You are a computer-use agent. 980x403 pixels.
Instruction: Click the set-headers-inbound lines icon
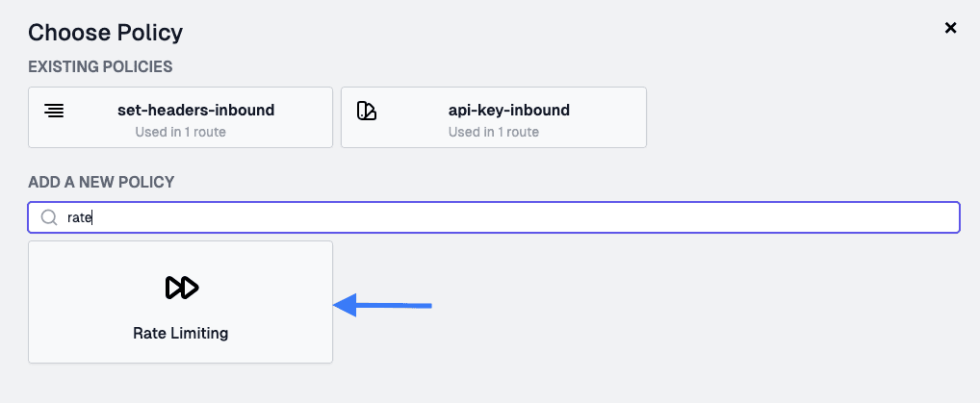tap(54, 112)
